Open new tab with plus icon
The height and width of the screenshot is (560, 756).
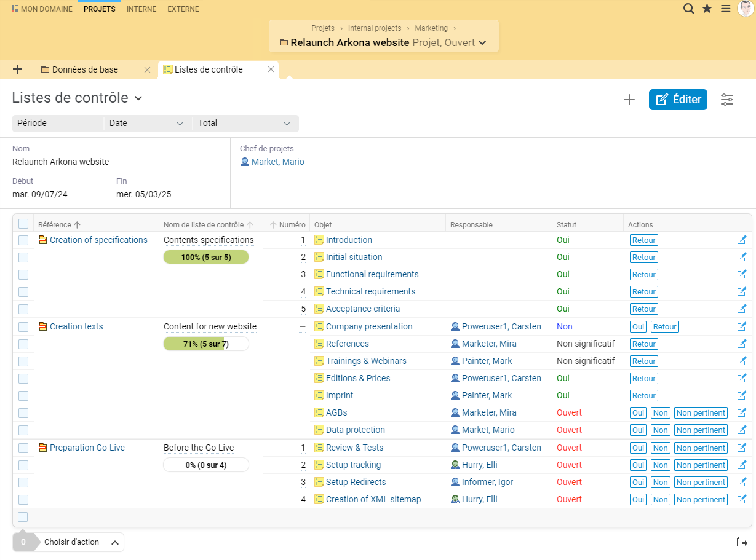tap(17, 69)
